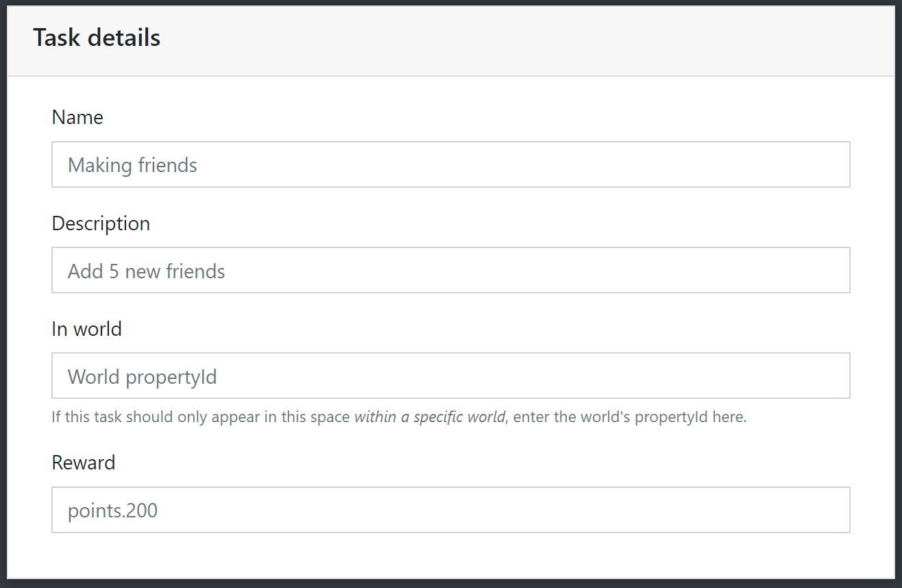Click empty space right of 'points.200'
Image resolution: width=902 pixels, height=588 pixels.
[521, 510]
